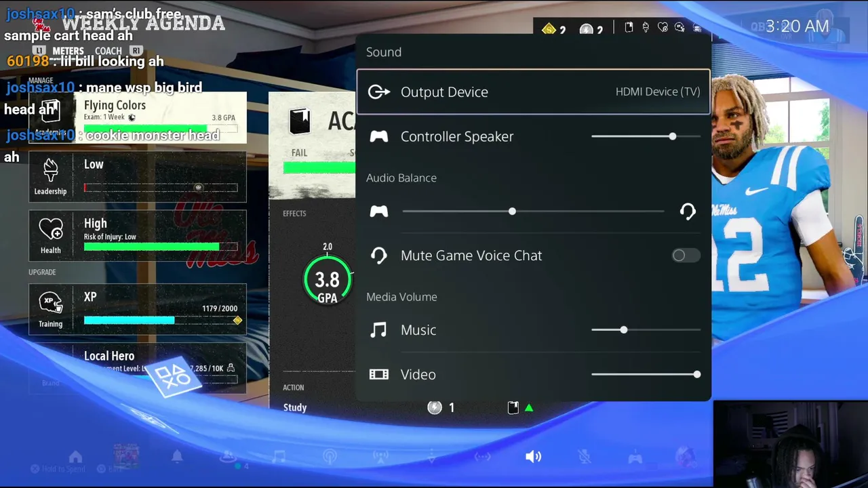This screenshot has width=868, height=488.
Task: Set the Audio Balance slider
Action: click(x=533, y=211)
